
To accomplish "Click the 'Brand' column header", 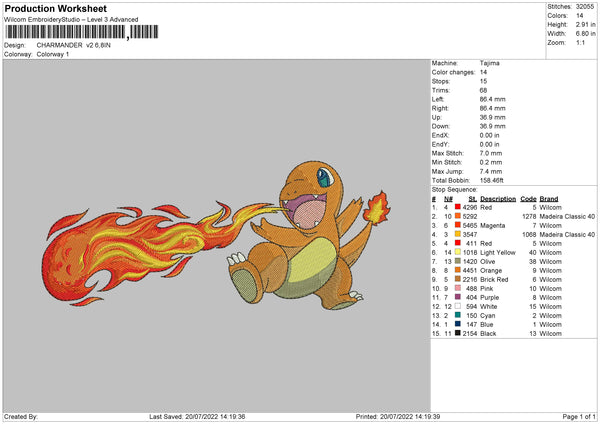I will pos(549,199).
